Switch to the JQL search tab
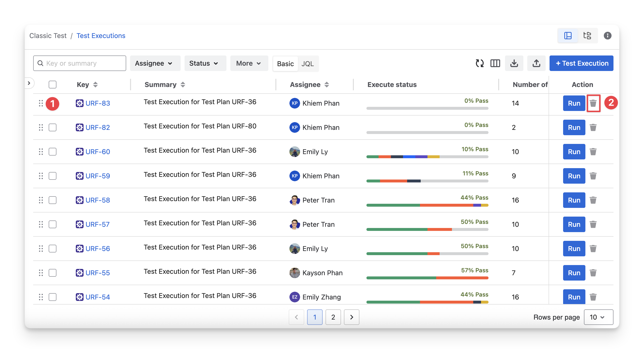This screenshot has height=353, width=644. [x=308, y=64]
